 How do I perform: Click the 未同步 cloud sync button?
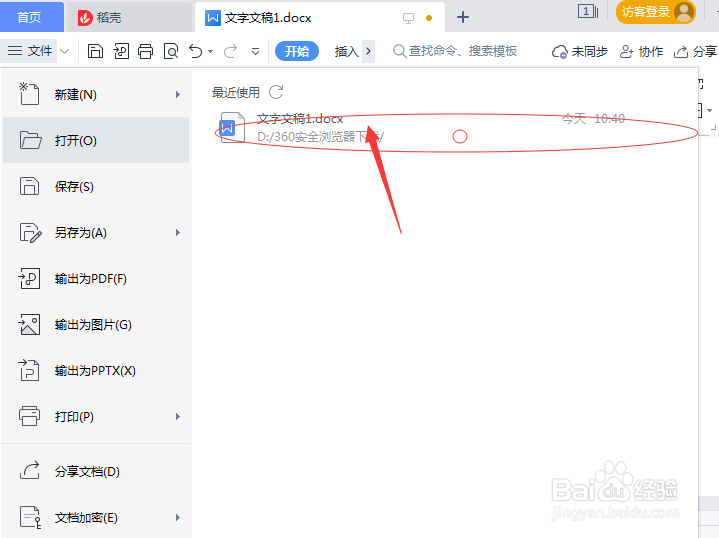(579, 51)
